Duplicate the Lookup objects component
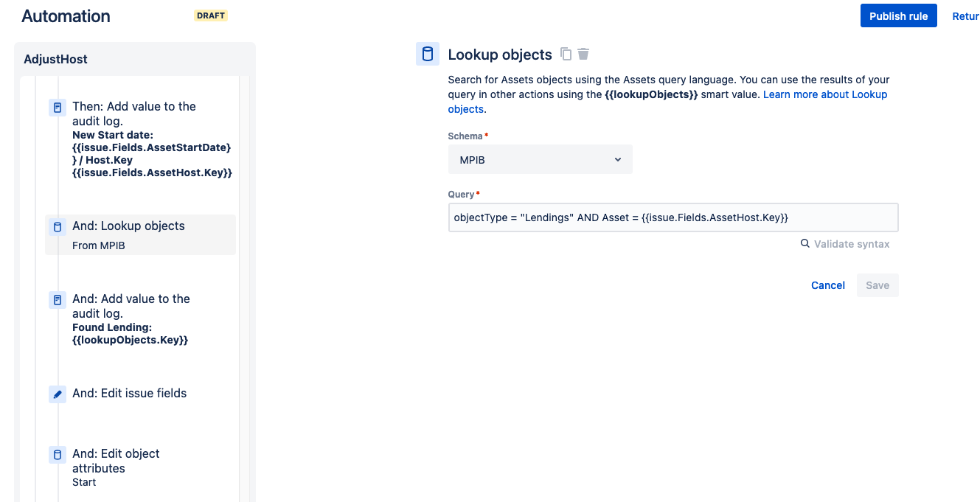Image resolution: width=980 pixels, height=502 pixels. coord(566,54)
